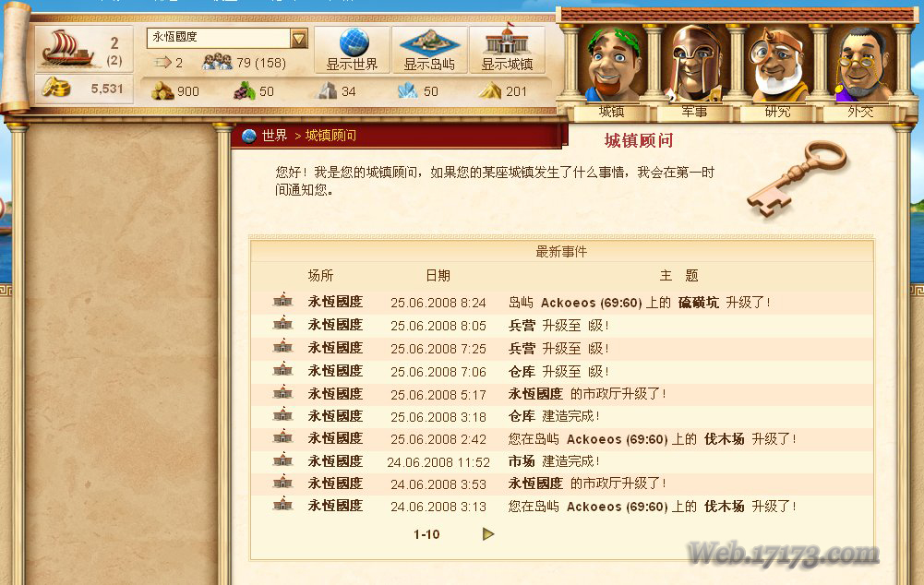Open the 永恆國度 city name combo box

(x=227, y=39)
